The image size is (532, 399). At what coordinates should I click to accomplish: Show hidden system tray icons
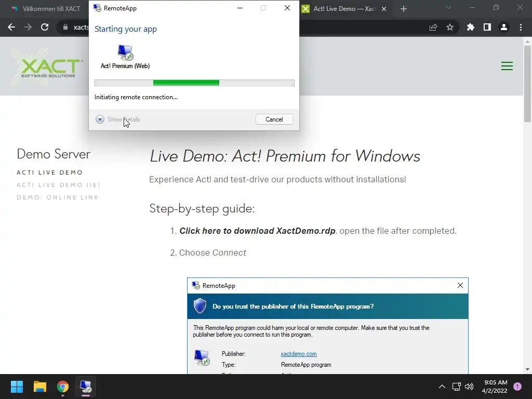442,387
